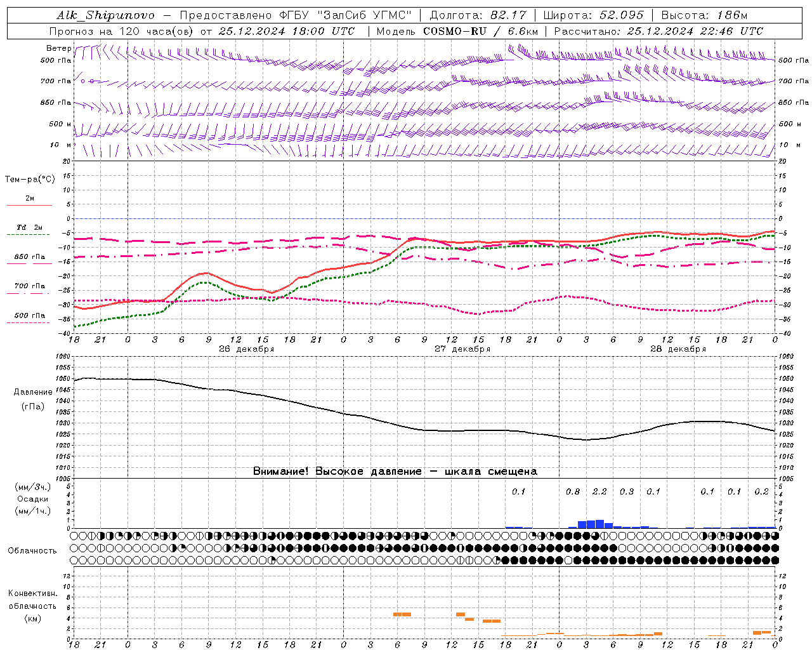Click the 26 декабря date label

[247, 349]
